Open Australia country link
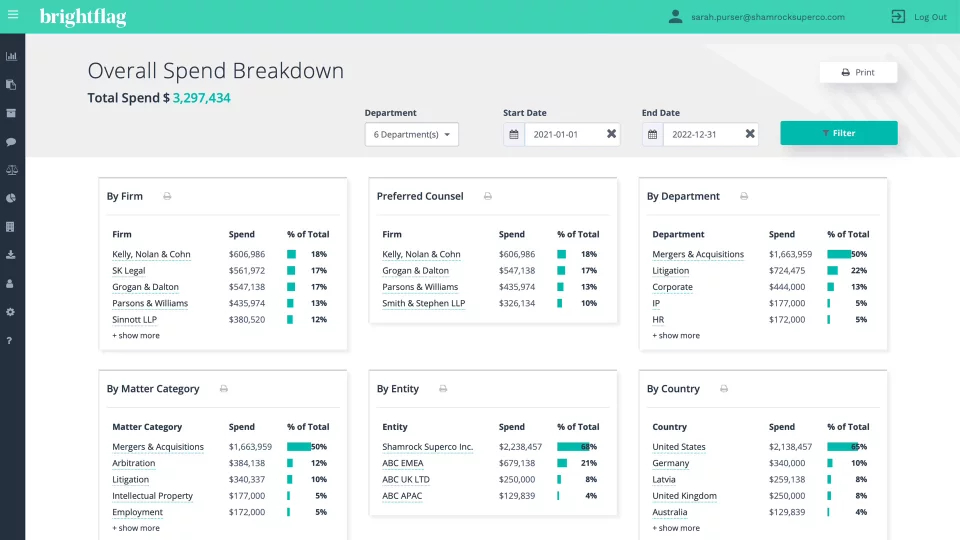The height and width of the screenshot is (540, 960). click(670, 512)
